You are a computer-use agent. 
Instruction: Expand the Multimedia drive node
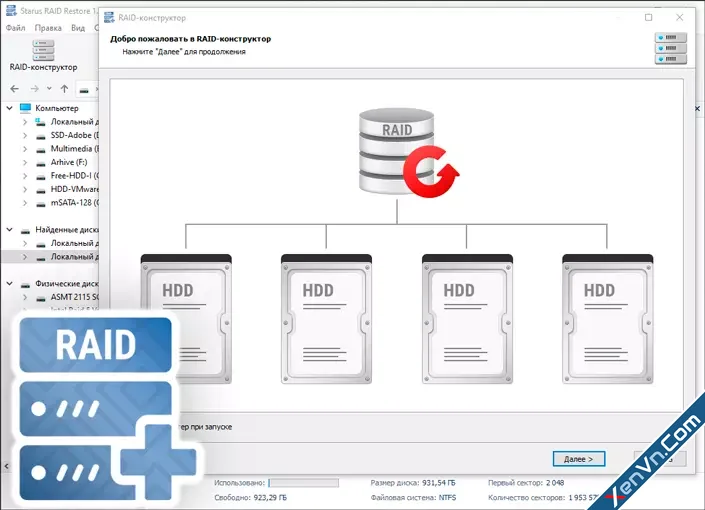click(25, 149)
